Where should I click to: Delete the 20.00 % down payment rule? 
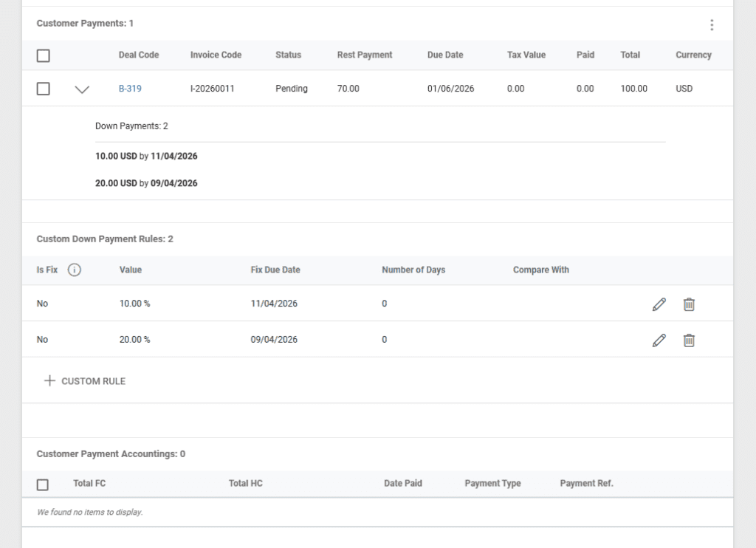pos(689,340)
